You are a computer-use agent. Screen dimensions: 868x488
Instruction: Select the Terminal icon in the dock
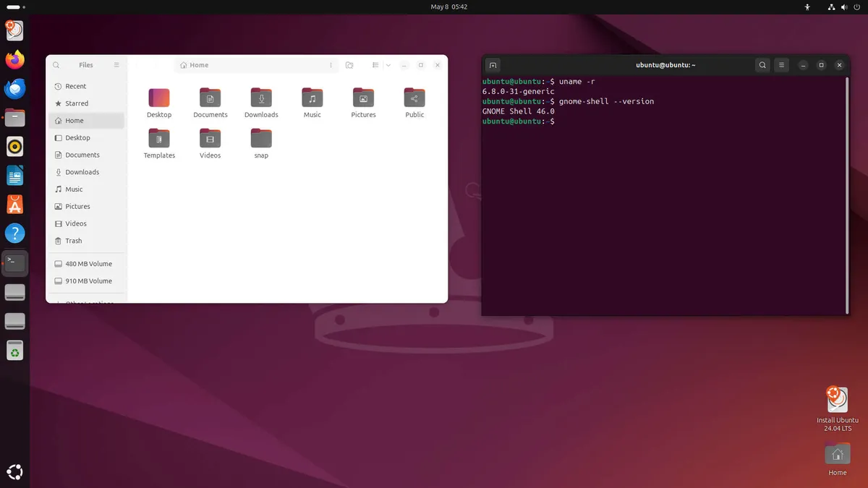coord(14,262)
